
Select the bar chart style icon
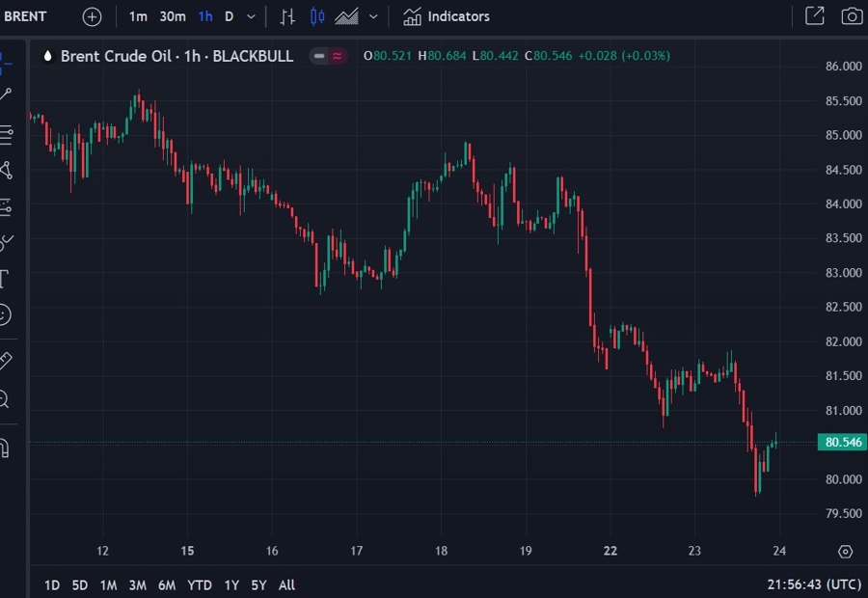click(x=287, y=16)
